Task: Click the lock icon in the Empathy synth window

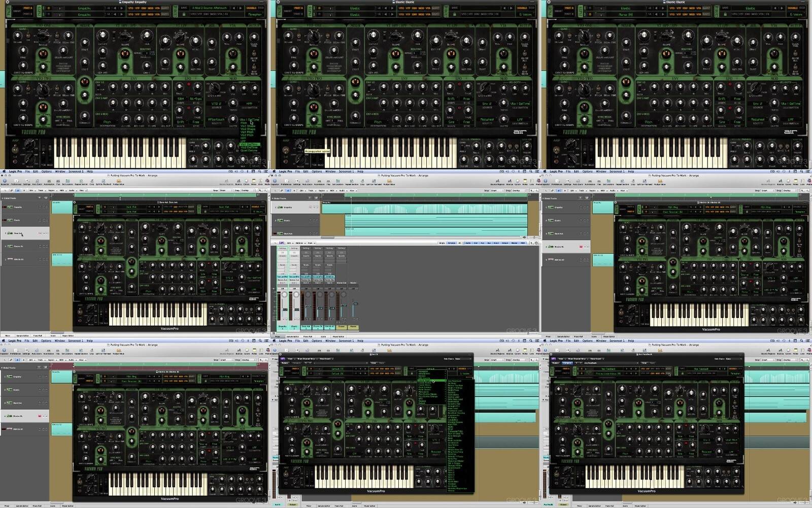Action: (184, 14)
